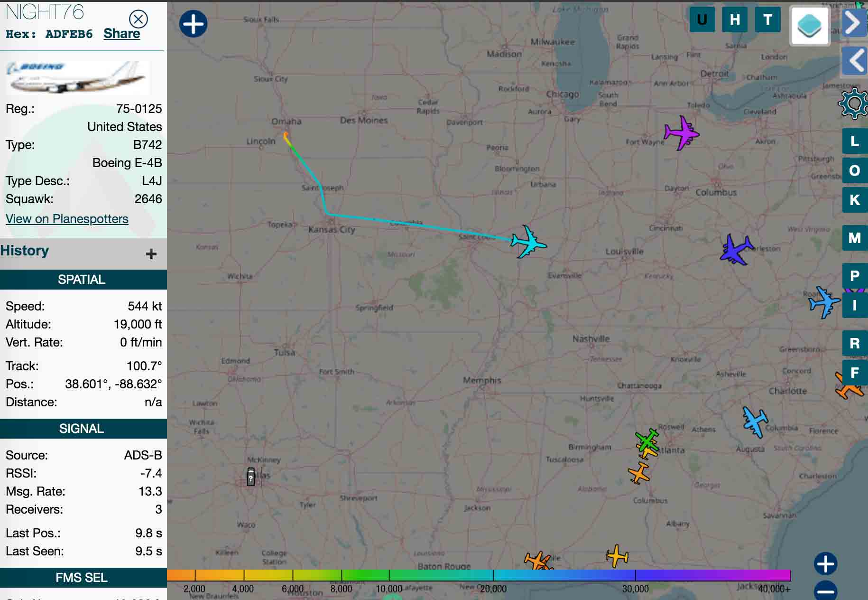Click the squawk value 2646
Viewport: 868px width, 600px height.
[148, 199]
